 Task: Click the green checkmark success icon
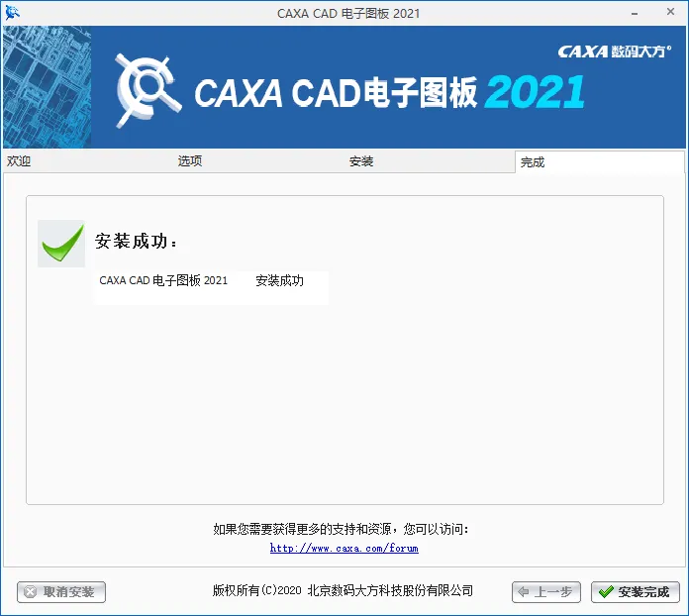click(61, 244)
